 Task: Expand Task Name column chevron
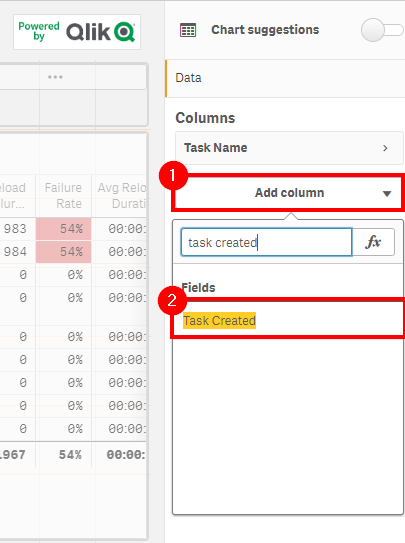385,148
